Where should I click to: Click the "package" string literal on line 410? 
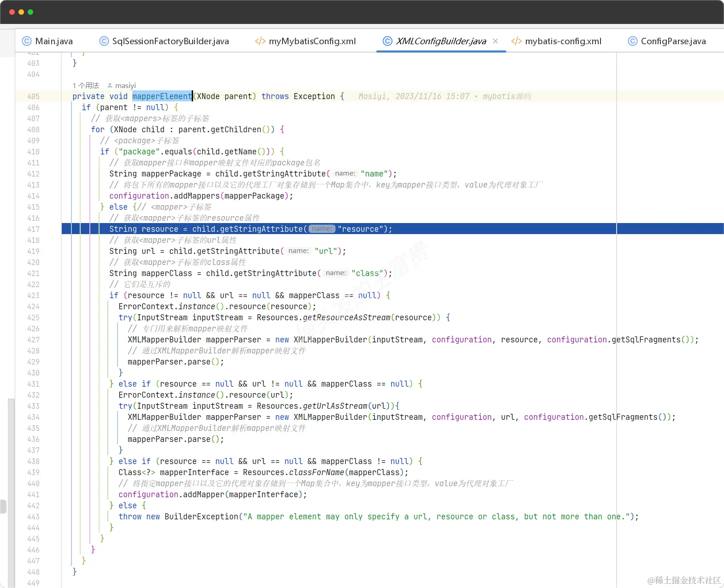pyautogui.click(x=139, y=152)
